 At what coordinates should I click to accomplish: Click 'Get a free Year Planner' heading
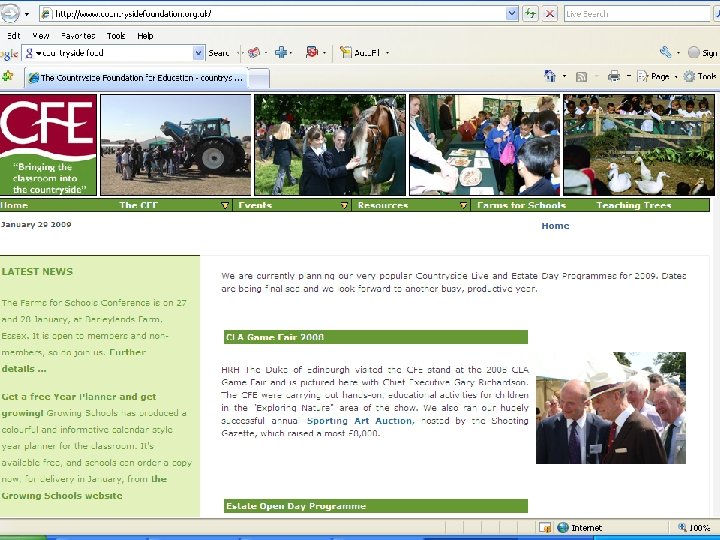(x=79, y=397)
